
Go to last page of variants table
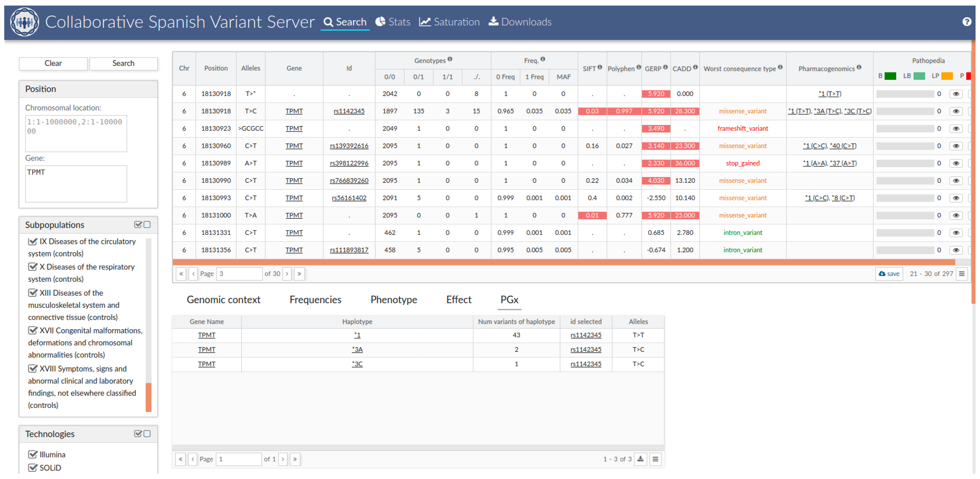pyautogui.click(x=299, y=274)
